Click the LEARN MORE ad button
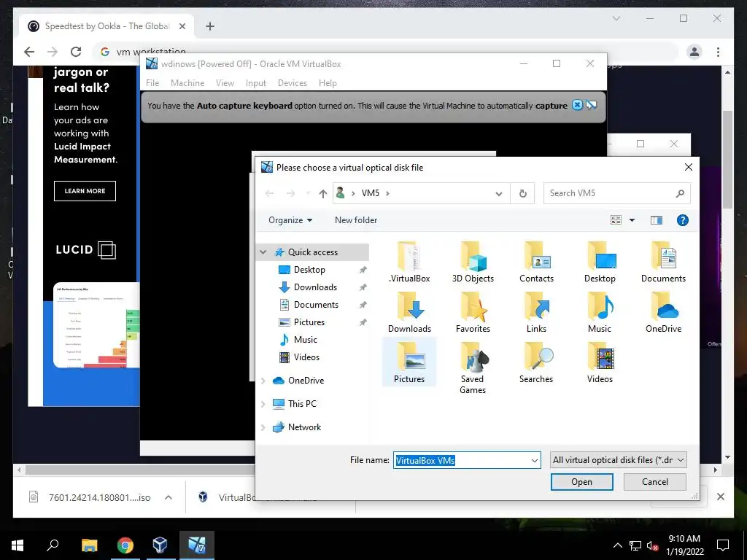The image size is (747, 560). point(85,191)
